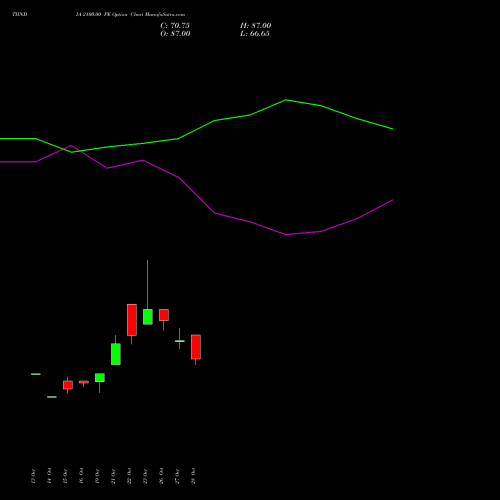Screen dimensions: 500x500
Task: Click the green candle for 19 Oct
Action: pos(100,378)
